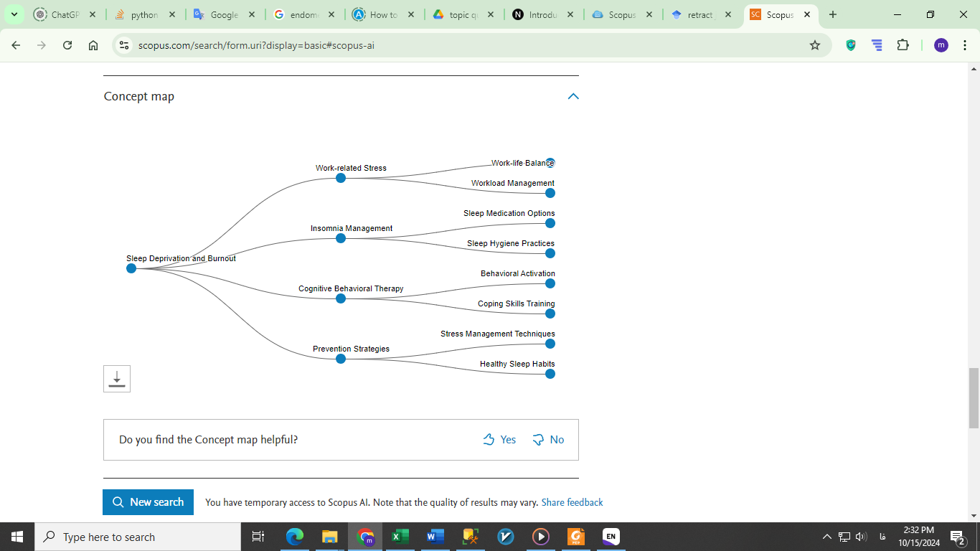
Task: Click the thumbs-down No feedback
Action: [x=548, y=440]
